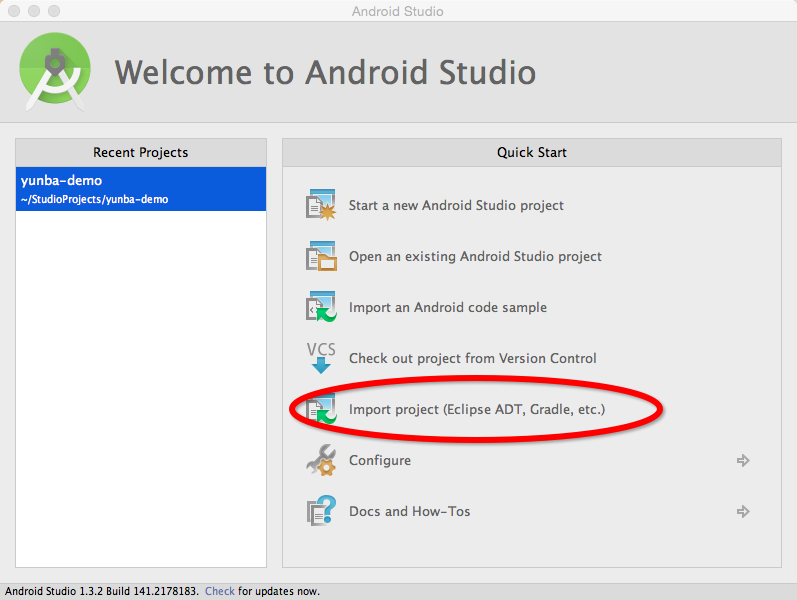The height and width of the screenshot is (600, 797).
Task: Click the VCS checkout arrow icon
Action: (x=321, y=357)
